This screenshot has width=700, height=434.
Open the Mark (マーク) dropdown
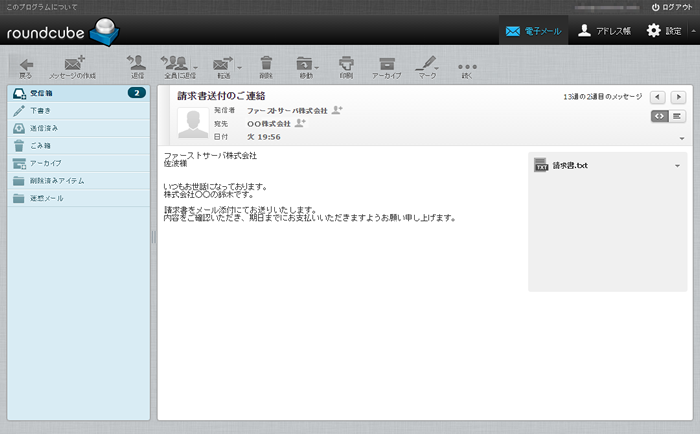click(438, 67)
